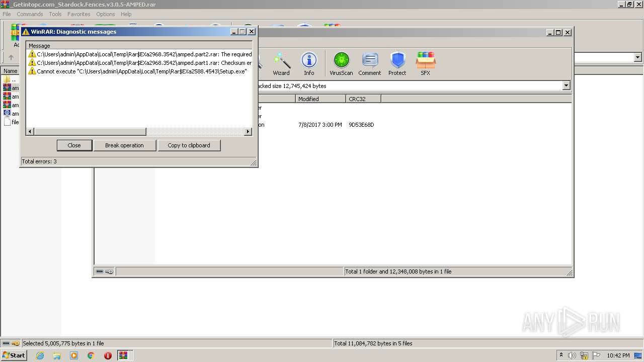Click 'Total 11,084,782 bytes in 5 files' status
Image resolution: width=644 pixels, height=362 pixels.
(373, 343)
